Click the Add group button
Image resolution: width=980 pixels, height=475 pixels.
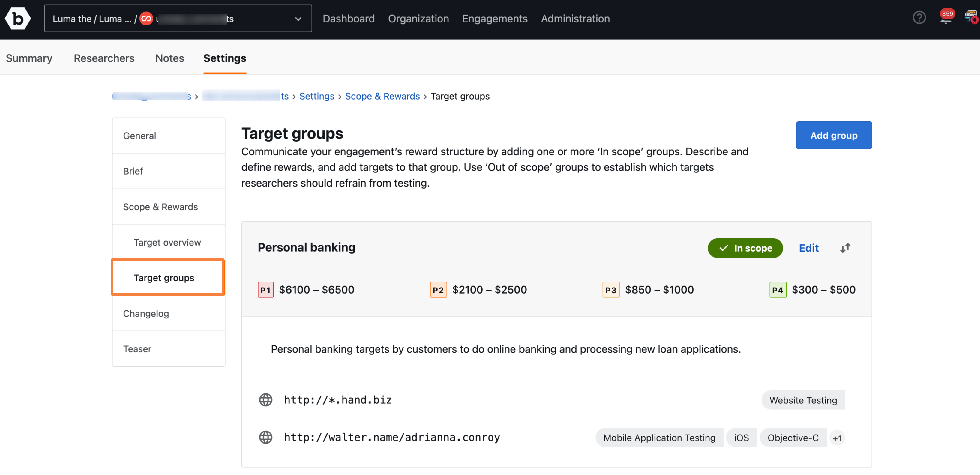click(834, 135)
